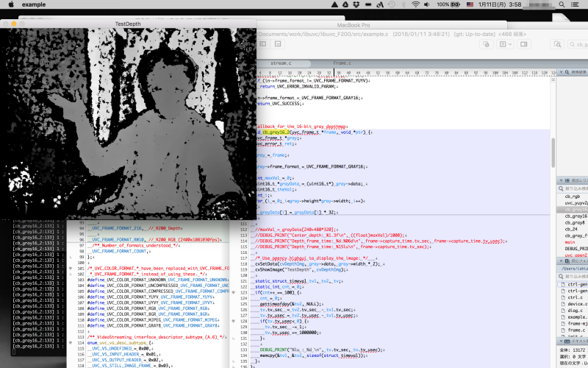Collapse the search results sidebar section

561,72
